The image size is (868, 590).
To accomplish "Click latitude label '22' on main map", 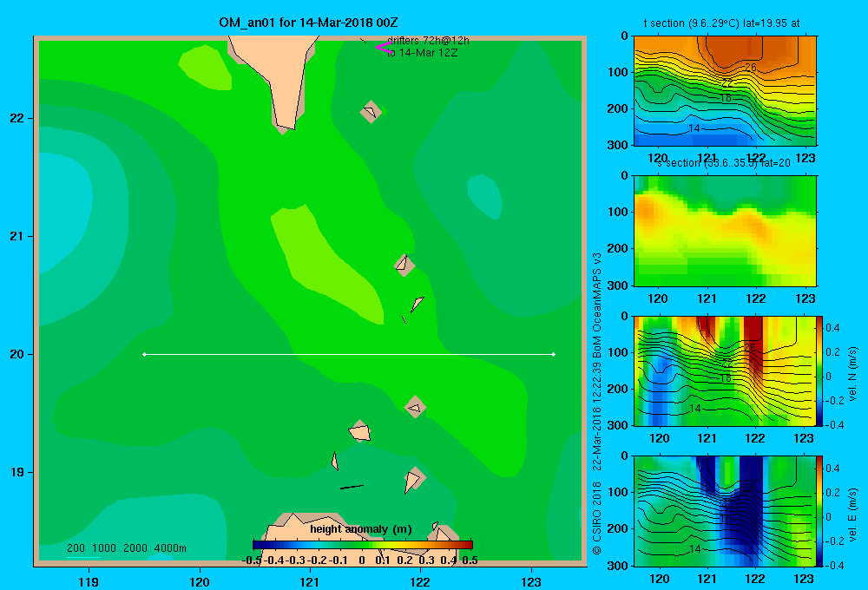I will 17,118.
